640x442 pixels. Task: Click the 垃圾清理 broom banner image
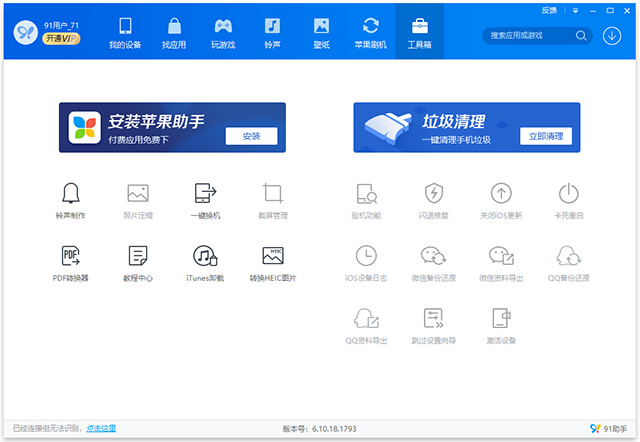(x=389, y=128)
